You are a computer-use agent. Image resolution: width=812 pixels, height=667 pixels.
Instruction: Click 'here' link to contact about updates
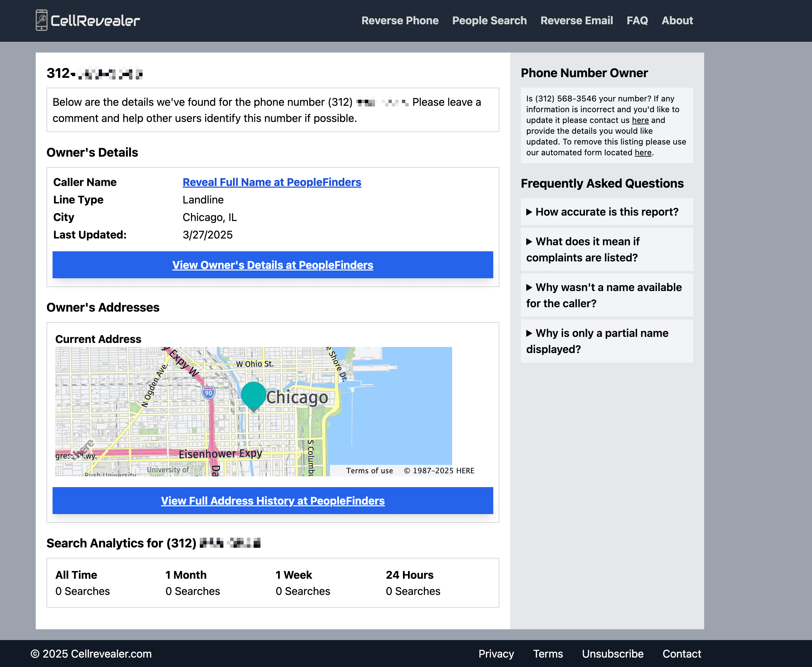point(640,120)
